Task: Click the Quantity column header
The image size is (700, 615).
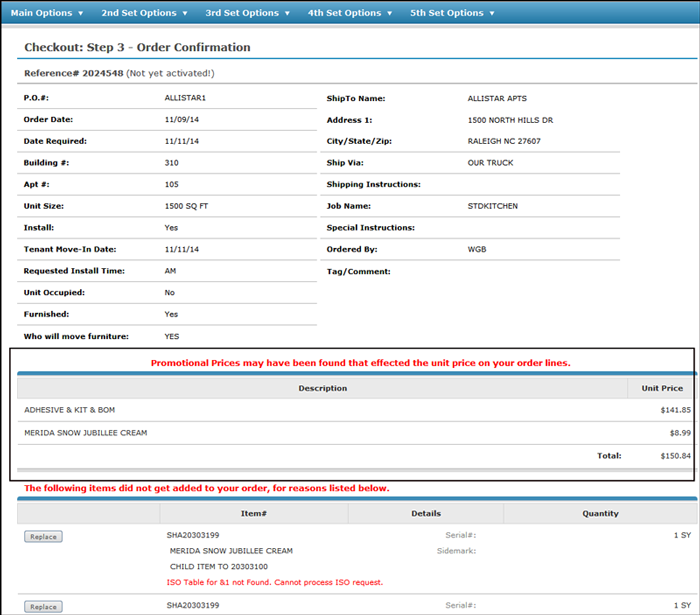Action: [x=600, y=513]
